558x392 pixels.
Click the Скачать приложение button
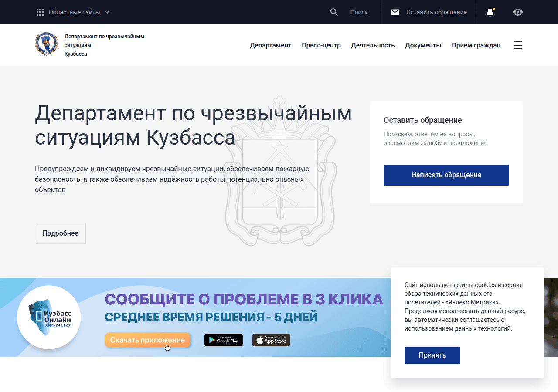pos(147,340)
